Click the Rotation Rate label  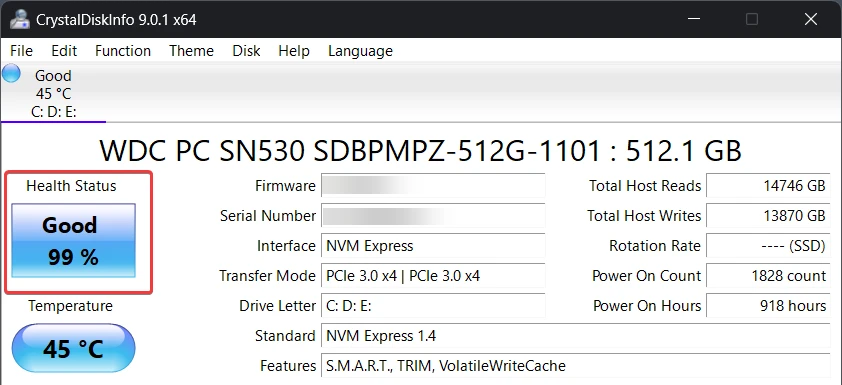coord(655,246)
